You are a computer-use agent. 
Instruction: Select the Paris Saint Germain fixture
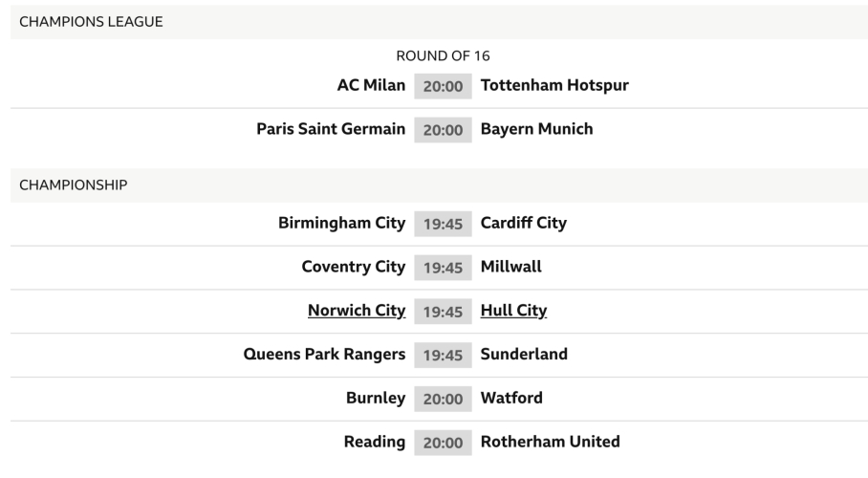tap(331, 129)
